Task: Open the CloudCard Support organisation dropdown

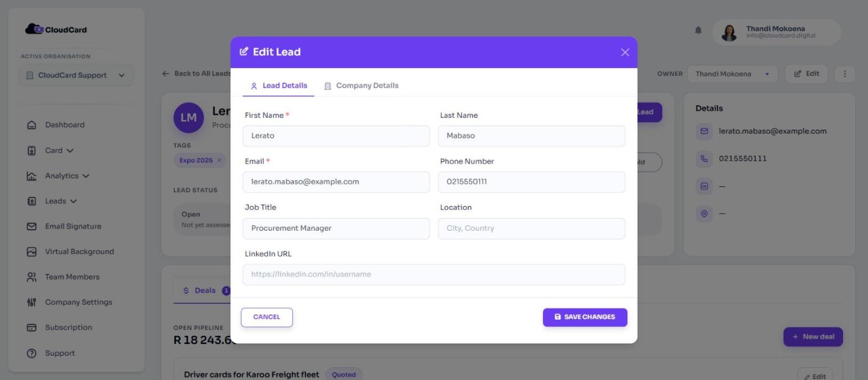Action: [76, 75]
